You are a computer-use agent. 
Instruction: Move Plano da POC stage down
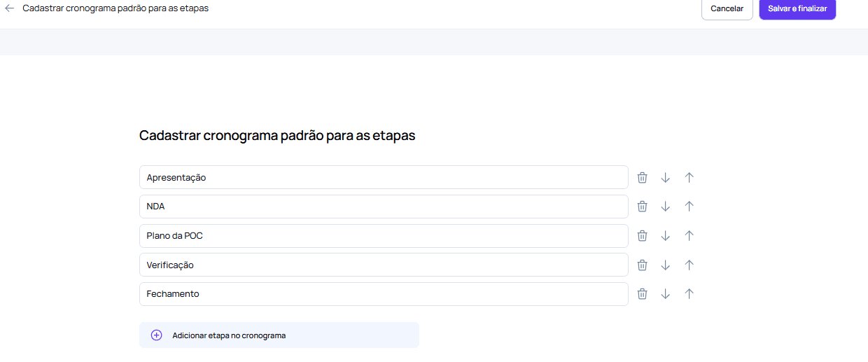coord(666,236)
